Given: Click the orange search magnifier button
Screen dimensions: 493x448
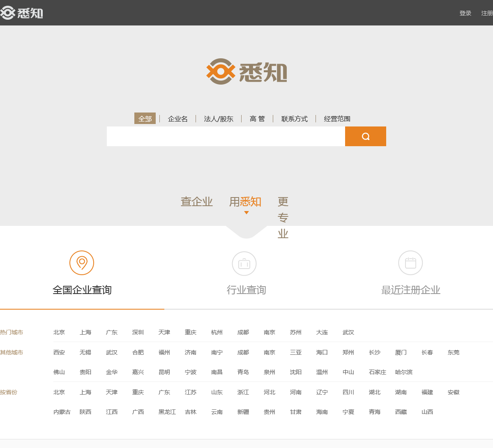Looking at the screenshot, I should tap(366, 136).
